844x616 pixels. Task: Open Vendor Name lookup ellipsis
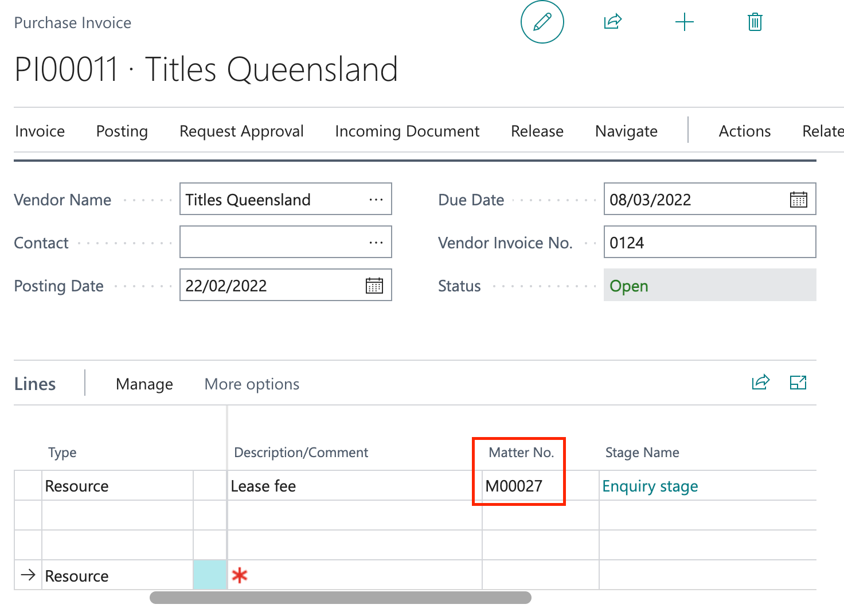point(376,200)
